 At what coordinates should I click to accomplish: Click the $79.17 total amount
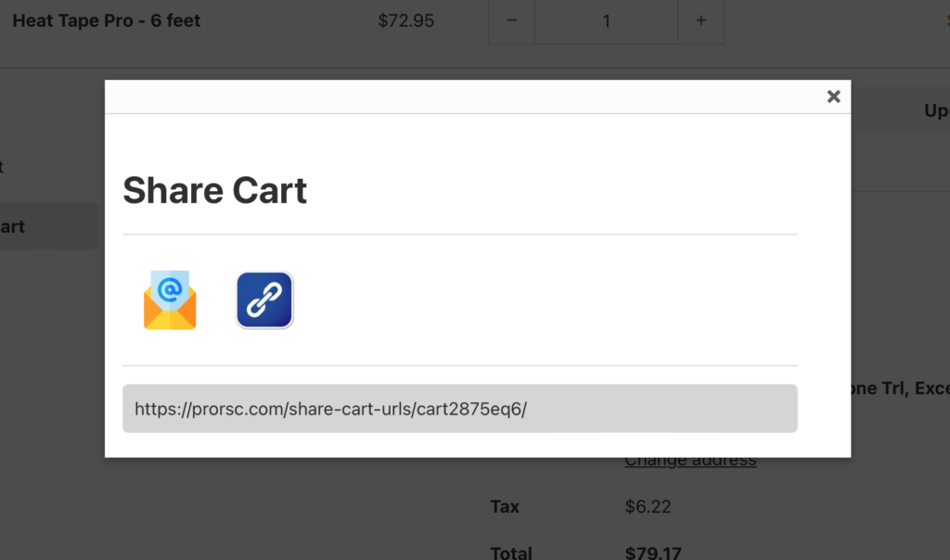coord(653,553)
